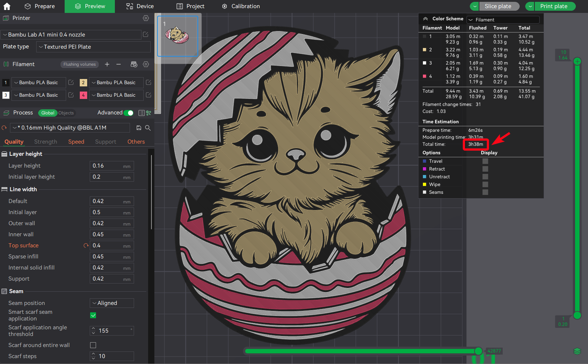Select plate 1 thumbnail
Image resolution: width=588 pixels, height=364 pixels.
point(178,36)
